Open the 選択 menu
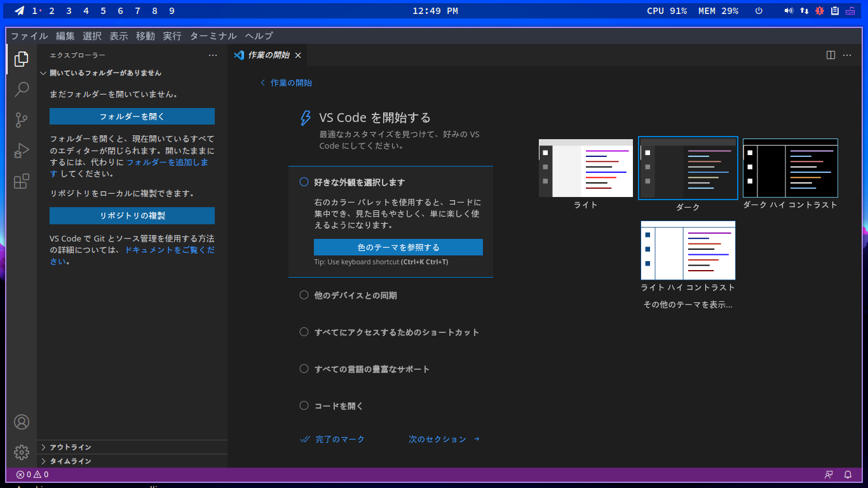Viewport: 868px width, 488px height. coord(92,36)
